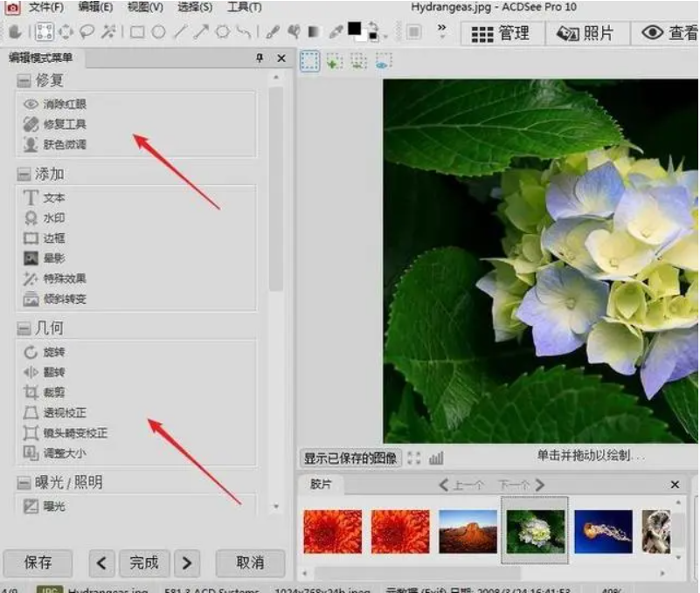The height and width of the screenshot is (593, 700).
Task: Activate the Magic Wand tool
Action: 108,32
